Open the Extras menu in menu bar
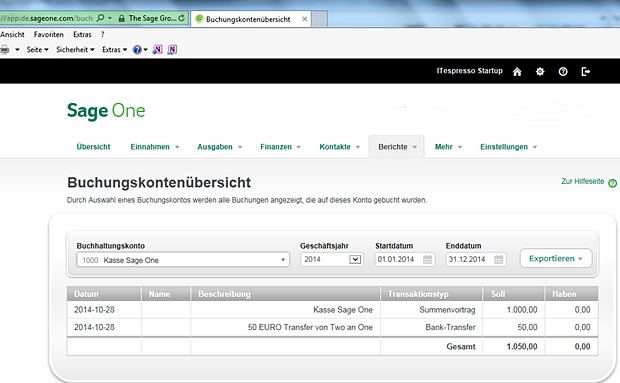Image resolution: width=620 pixels, height=383 pixels. click(x=82, y=35)
